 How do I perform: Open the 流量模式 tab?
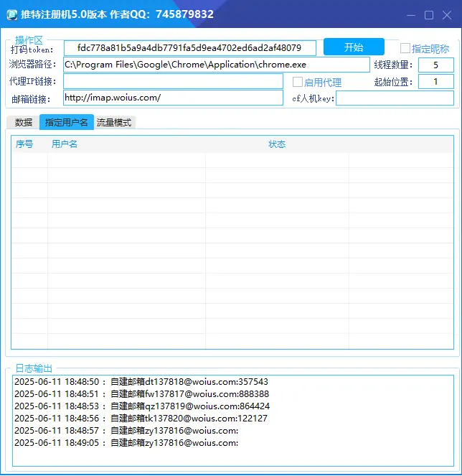(114, 122)
